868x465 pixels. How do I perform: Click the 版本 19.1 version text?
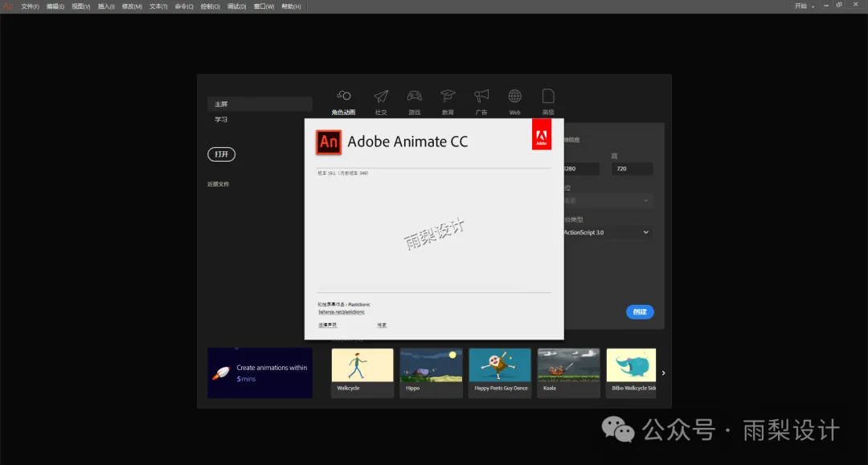click(343, 173)
